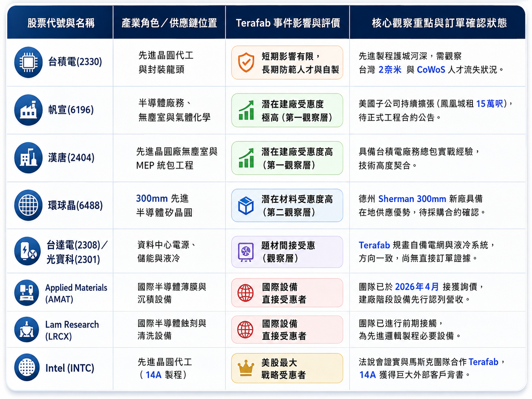Click the wafer grid icon beside 環球晶(6488)
The image size is (532, 399).
pyautogui.click(x=28, y=205)
